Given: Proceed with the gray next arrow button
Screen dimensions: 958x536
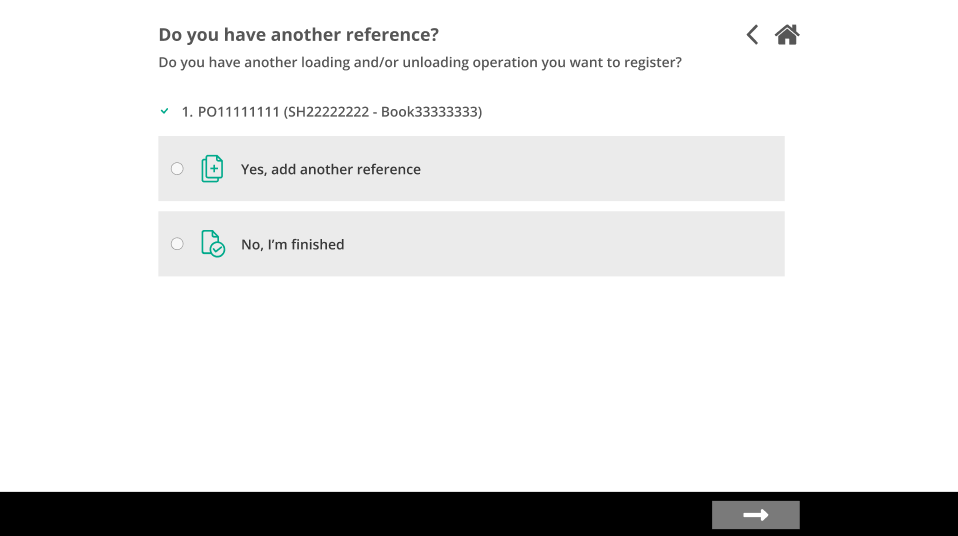Looking at the screenshot, I should tap(756, 515).
